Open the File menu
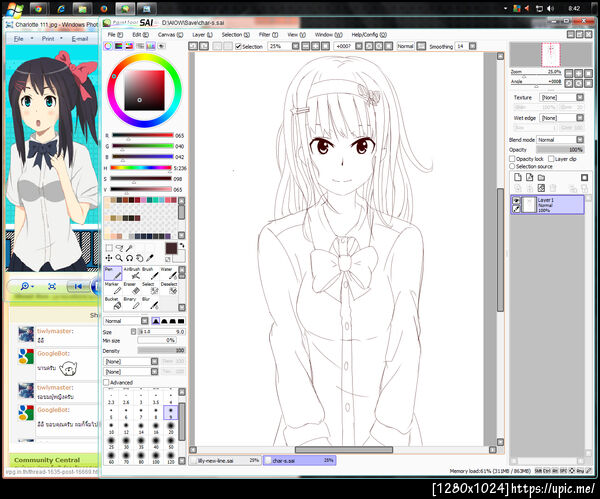The width and height of the screenshot is (600, 499). 114,35
